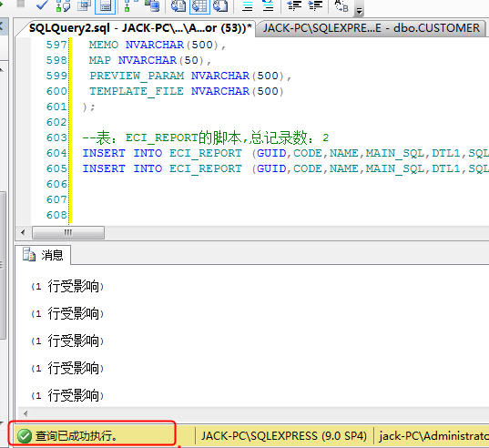Screen dimensions: 489x448
Task: Comment out the selected lines
Action: tap(248, 6)
